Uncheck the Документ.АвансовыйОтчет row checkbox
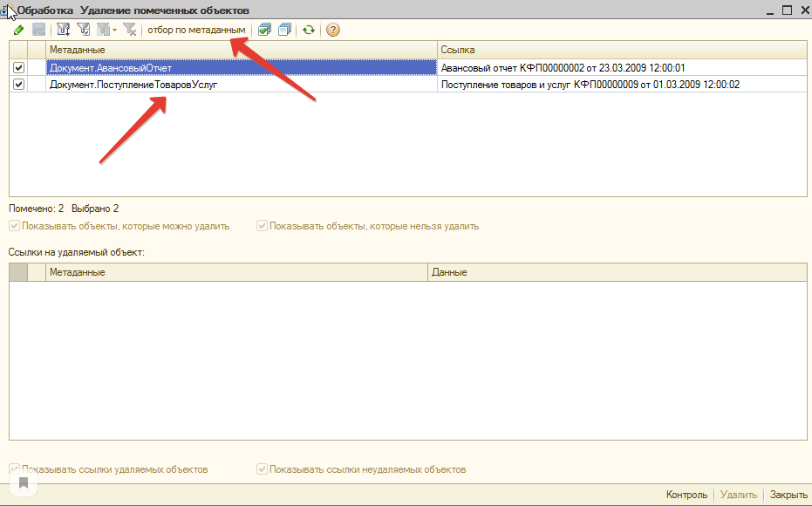Image resolution: width=812 pixels, height=506 pixels. pyautogui.click(x=18, y=67)
